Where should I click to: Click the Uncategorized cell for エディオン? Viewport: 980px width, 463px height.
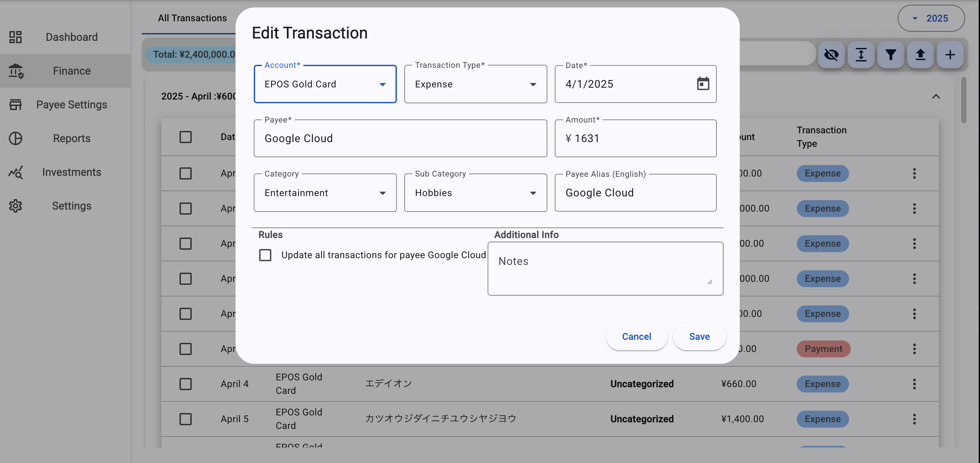point(642,384)
